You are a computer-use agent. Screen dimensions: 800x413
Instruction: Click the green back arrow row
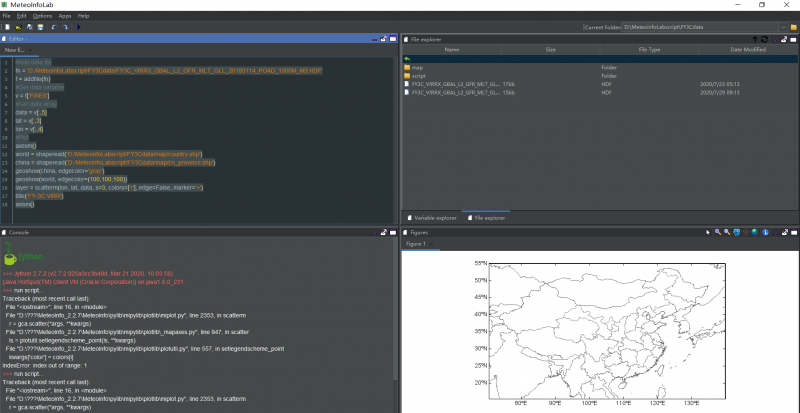(408, 58)
